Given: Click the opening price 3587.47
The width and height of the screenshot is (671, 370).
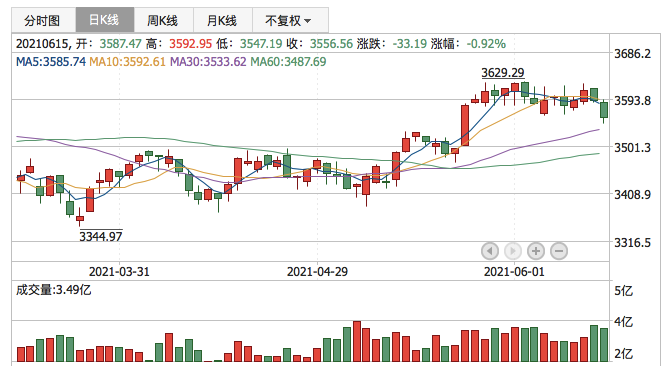Looking at the screenshot, I should pos(120,44).
